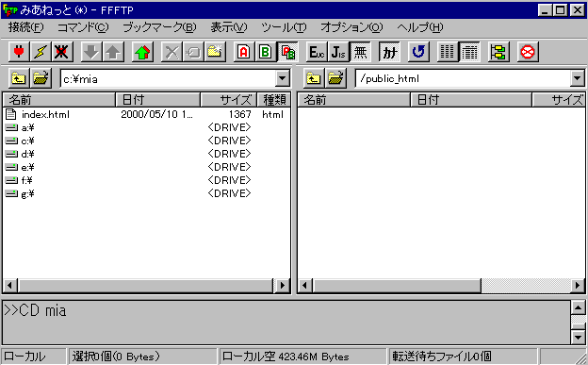Select the a:¥ drive entry

20,127
